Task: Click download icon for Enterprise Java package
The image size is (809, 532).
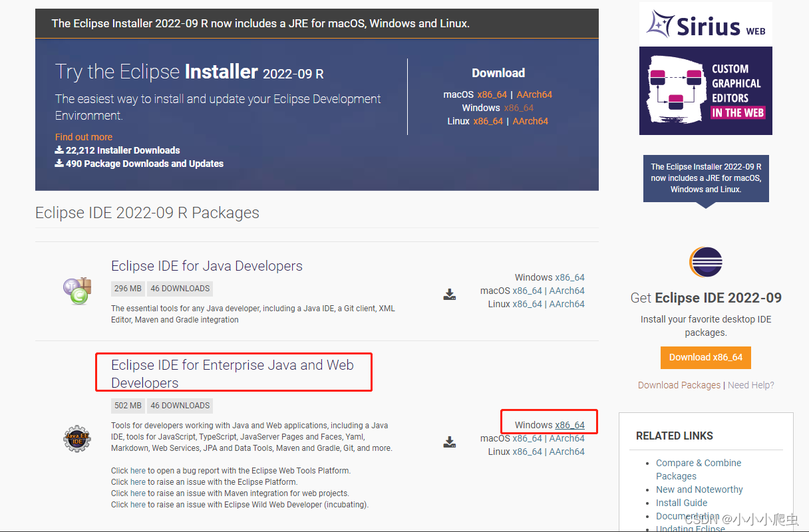Action: click(450, 442)
